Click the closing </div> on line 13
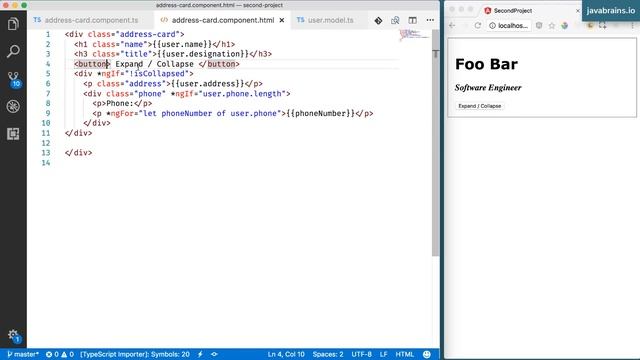Image resolution: width=640 pixels, height=360 pixels. pos(78,153)
